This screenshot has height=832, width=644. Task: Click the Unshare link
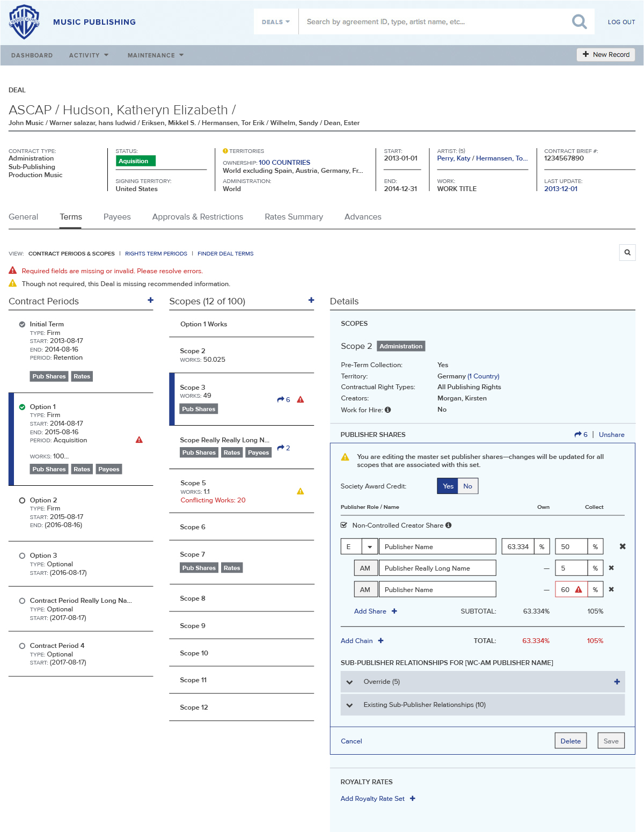coord(612,435)
